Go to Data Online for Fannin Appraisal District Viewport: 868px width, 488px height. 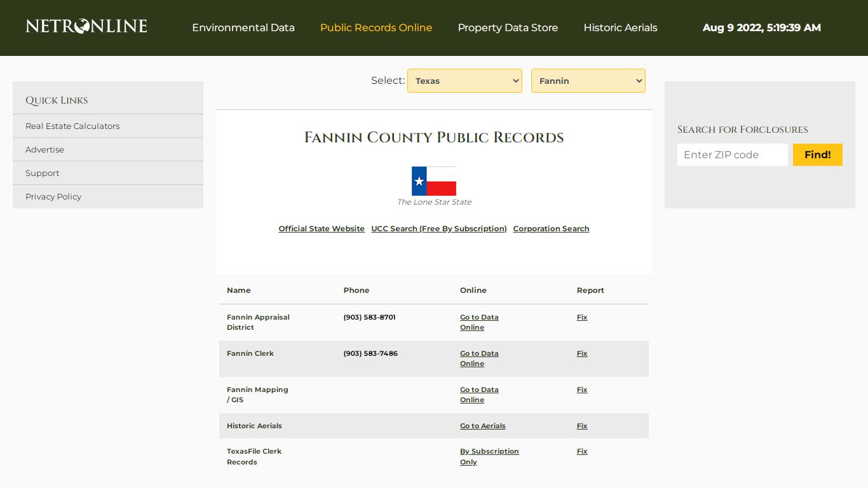click(479, 322)
